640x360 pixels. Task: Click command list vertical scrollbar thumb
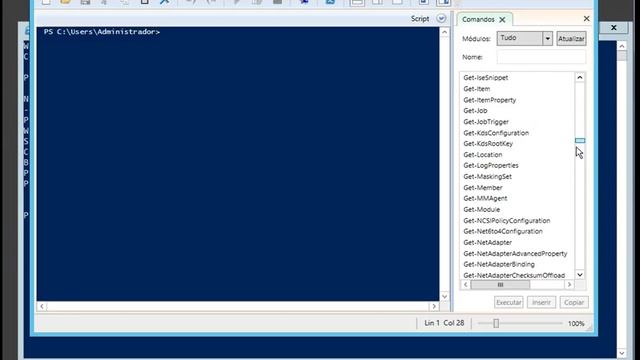pyautogui.click(x=580, y=140)
